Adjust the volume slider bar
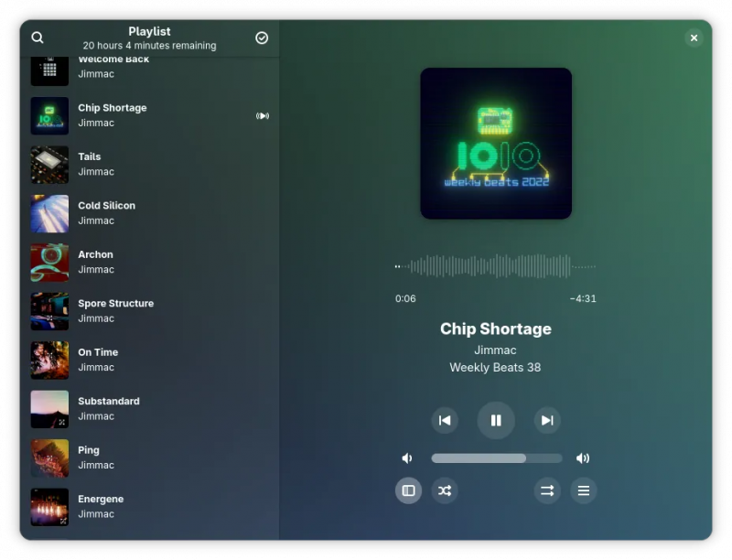Screen dimensions: 732x560 click(x=496, y=458)
